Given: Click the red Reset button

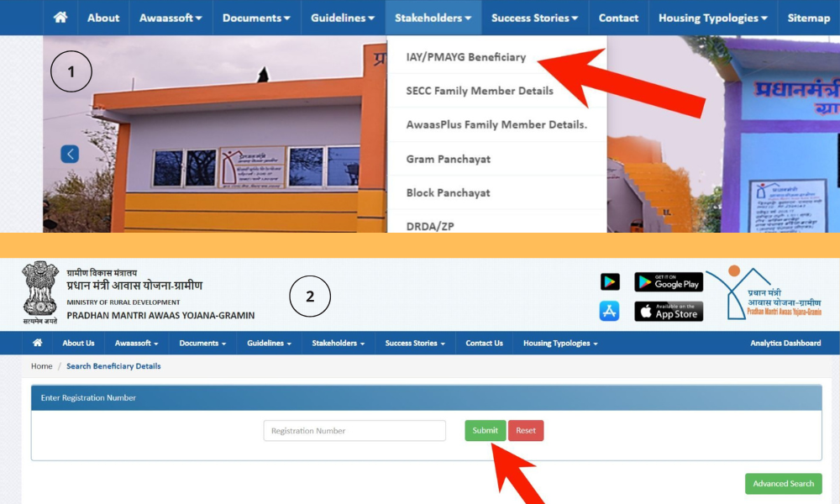Looking at the screenshot, I should click(526, 431).
